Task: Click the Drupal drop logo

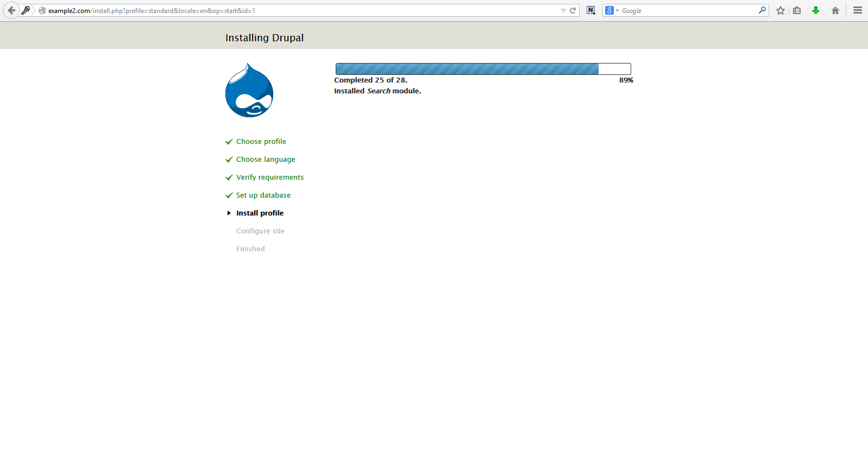Action: click(x=249, y=90)
